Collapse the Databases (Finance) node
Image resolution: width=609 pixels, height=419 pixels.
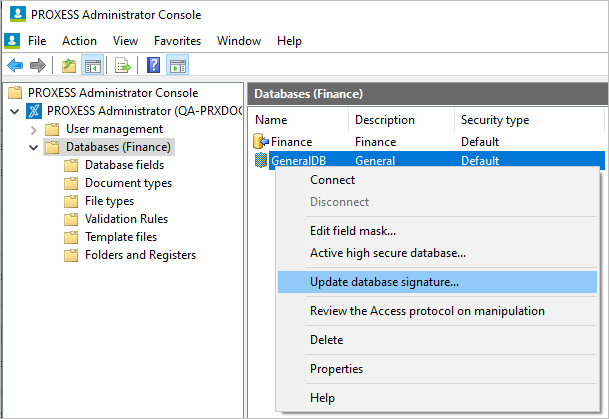click(x=34, y=148)
